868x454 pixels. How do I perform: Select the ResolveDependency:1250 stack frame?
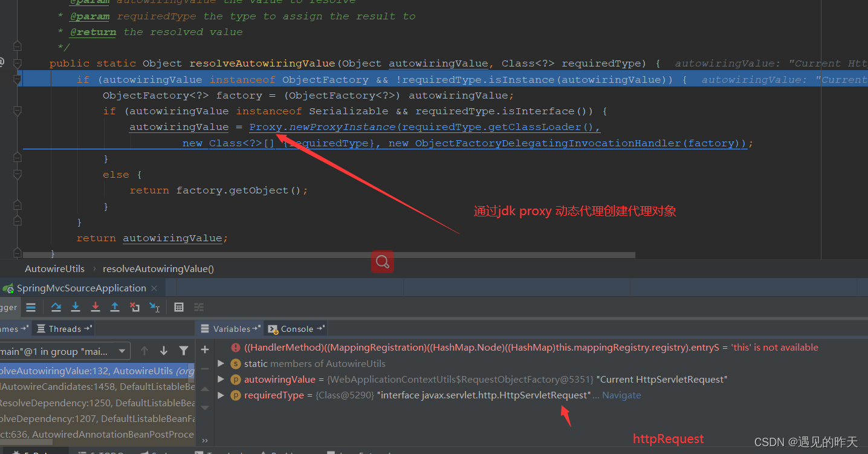(97, 403)
